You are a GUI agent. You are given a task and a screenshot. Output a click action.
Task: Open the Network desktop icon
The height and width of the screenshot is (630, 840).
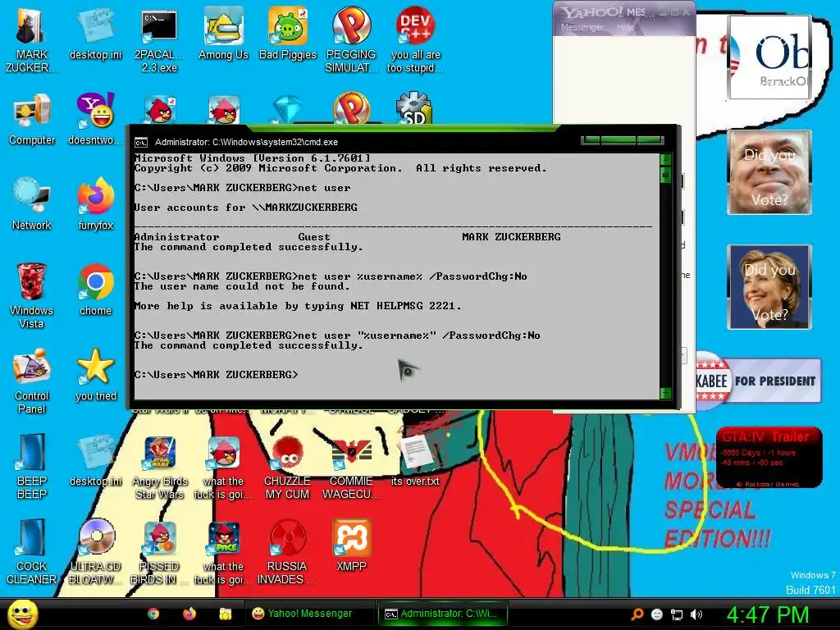point(32,204)
